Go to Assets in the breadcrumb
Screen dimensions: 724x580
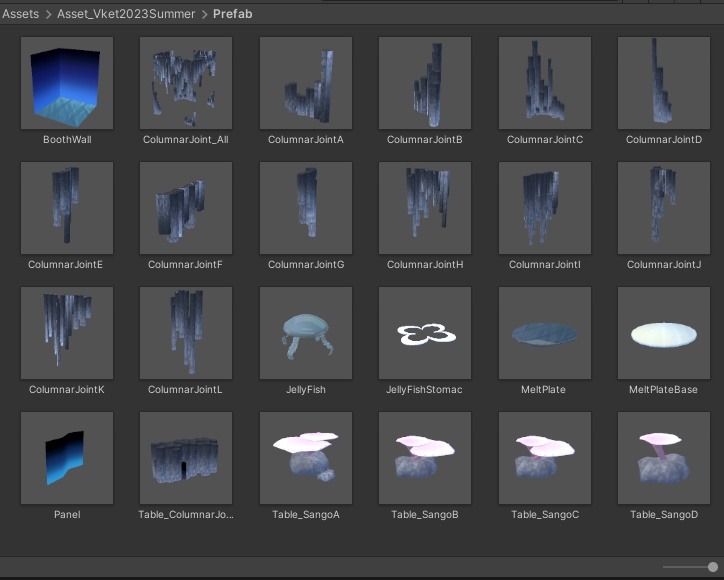tap(21, 14)
